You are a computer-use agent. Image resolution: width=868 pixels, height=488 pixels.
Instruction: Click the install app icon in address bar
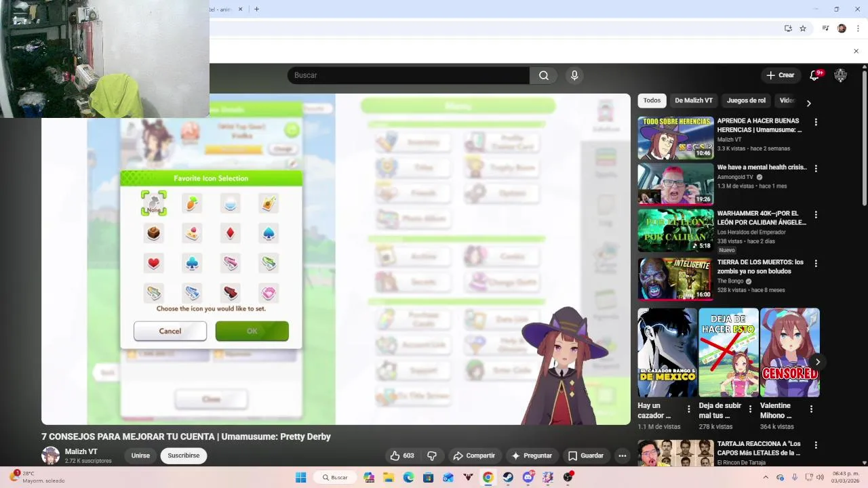click(x=788, y=28)
